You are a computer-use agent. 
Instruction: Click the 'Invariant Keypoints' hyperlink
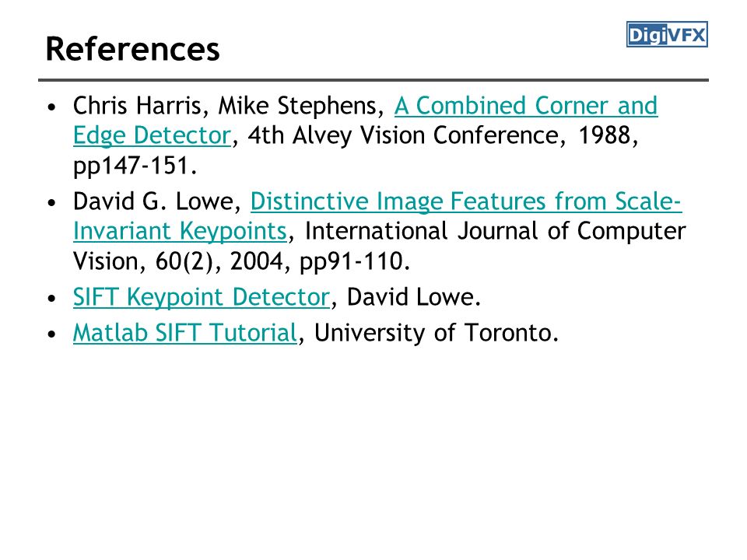click(180, 232)
